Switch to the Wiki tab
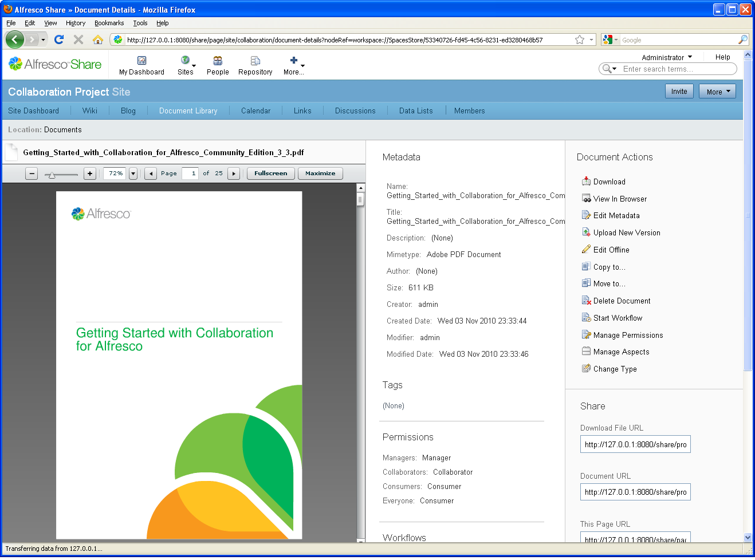755x560 pixels. coord(90,111)
